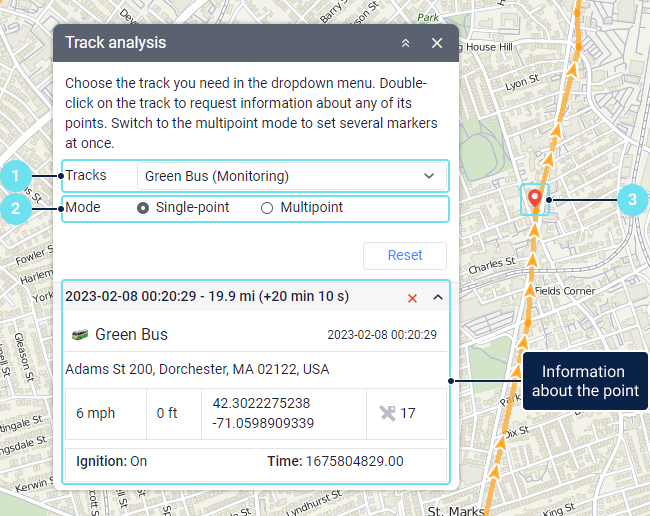The width and height of the screenshot is (650, 516).
Task: Click the green bus unit icon
Action: 80,335
